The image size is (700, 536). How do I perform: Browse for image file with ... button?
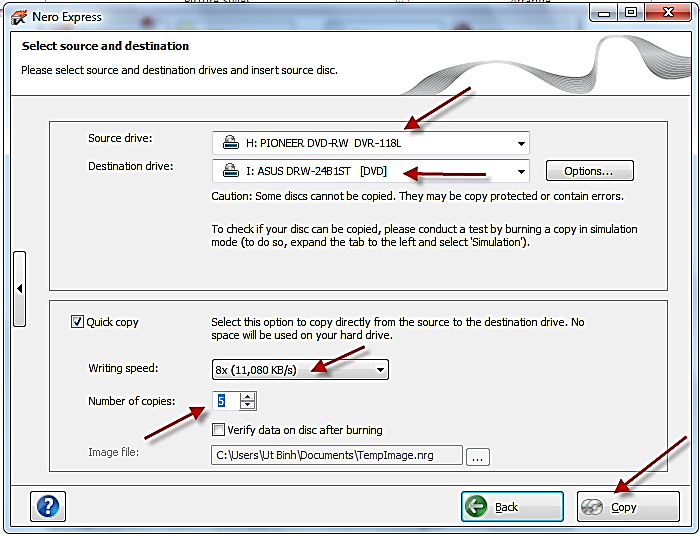click(478, 457)
